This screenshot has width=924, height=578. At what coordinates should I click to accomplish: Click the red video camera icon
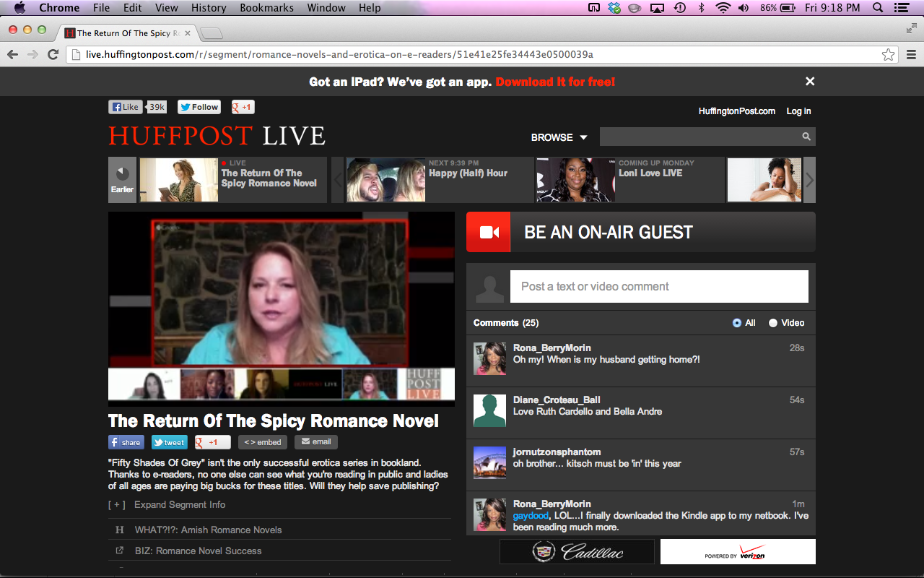click(x=489, y=232)
